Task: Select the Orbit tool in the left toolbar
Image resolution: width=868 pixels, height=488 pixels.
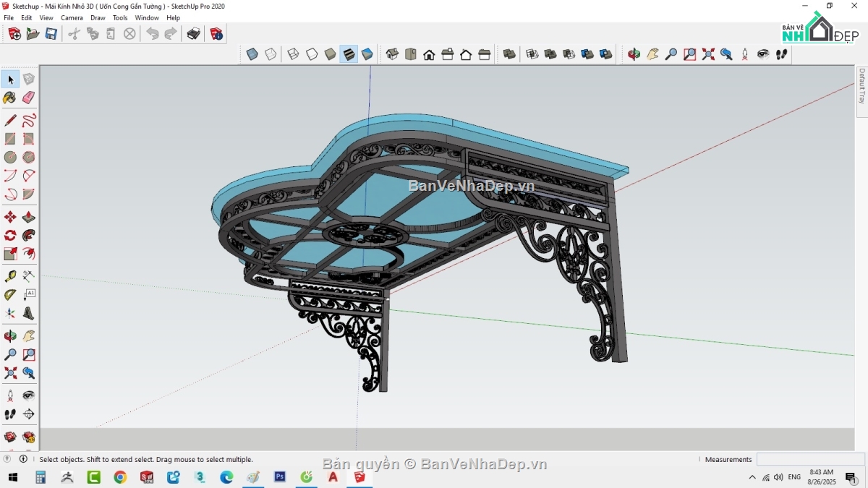Action: [10, 335]
